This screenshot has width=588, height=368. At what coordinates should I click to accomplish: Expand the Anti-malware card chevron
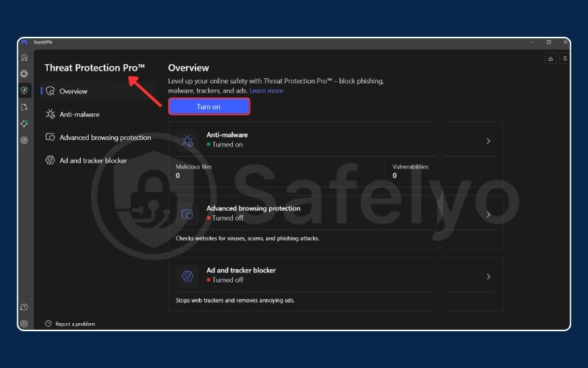(x=488, y=141)
